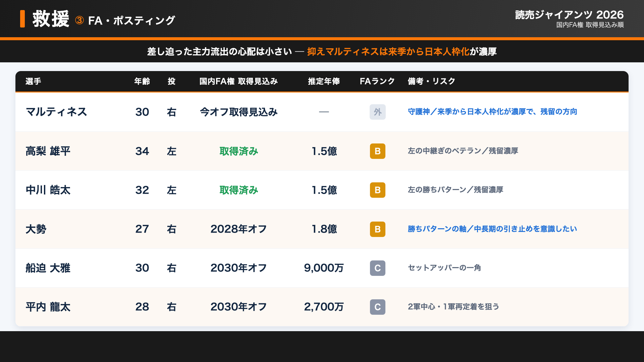
Task: Select the 選手 column header
Action: (x=33, y=81)
